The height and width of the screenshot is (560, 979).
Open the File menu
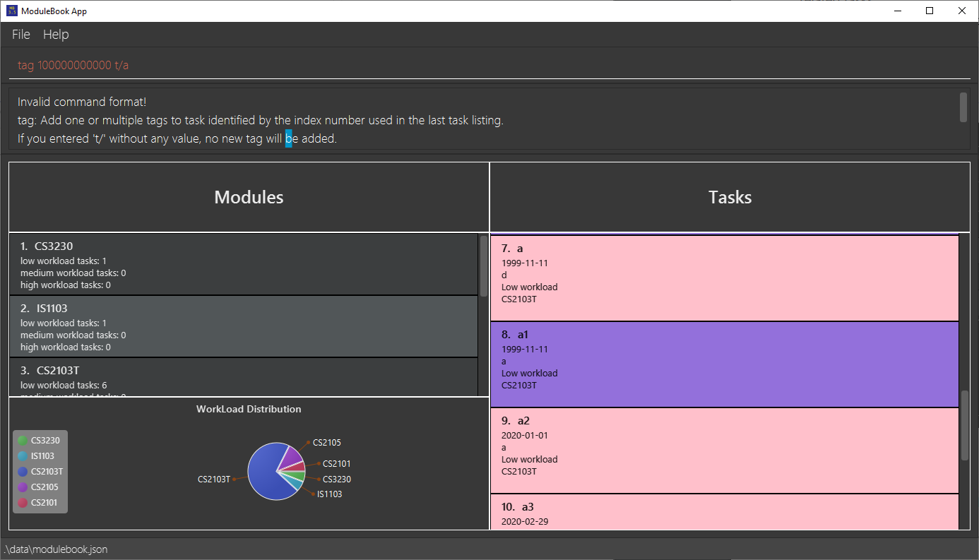click(x=21, y=35)
